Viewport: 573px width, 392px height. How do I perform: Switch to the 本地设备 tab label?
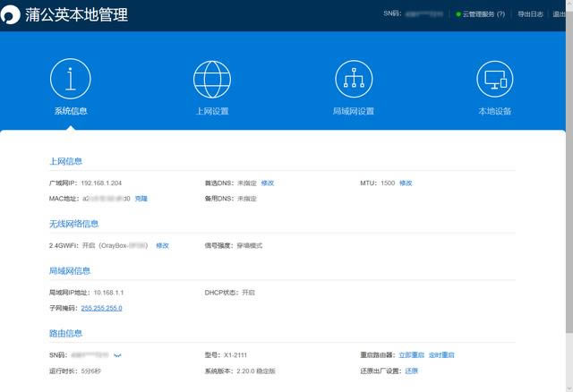click(x=494, y=112)
